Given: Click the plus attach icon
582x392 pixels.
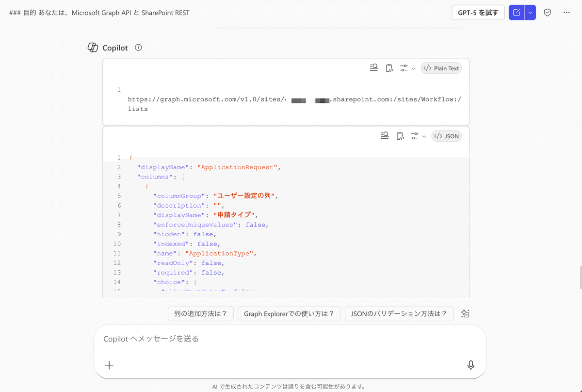Looking at the screenshot, I should pyautogui.click(x=109, y=365).
